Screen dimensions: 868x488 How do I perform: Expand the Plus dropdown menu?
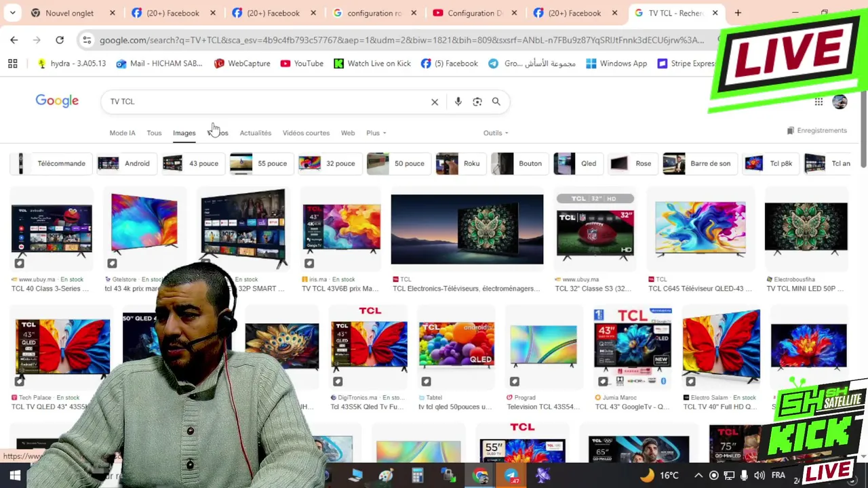point(376,133)
